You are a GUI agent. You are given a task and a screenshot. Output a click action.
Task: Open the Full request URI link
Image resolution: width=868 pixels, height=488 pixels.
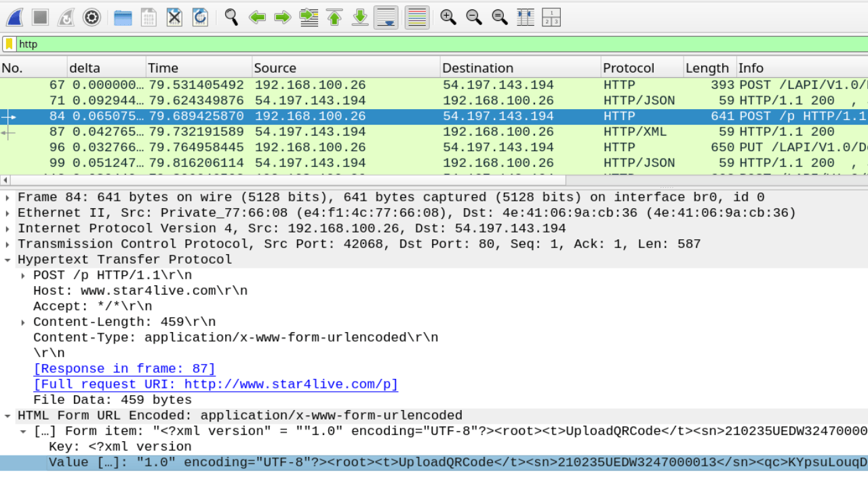pyautogui.click(x=216, y=384)
